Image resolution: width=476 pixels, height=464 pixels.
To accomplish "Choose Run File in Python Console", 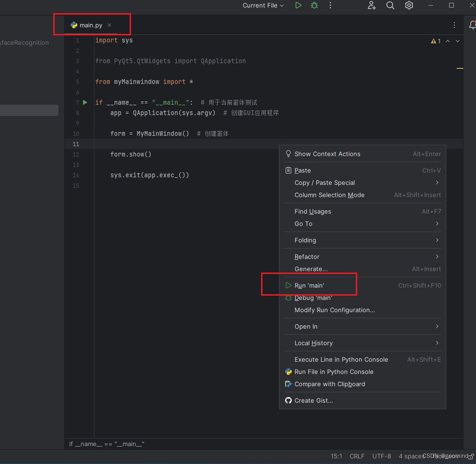I will click(x=362, y=372).
